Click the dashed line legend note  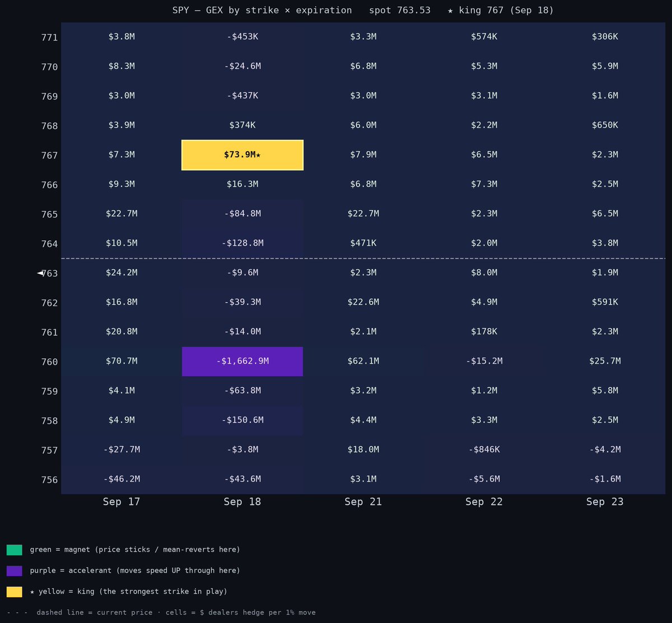point(161,612)
